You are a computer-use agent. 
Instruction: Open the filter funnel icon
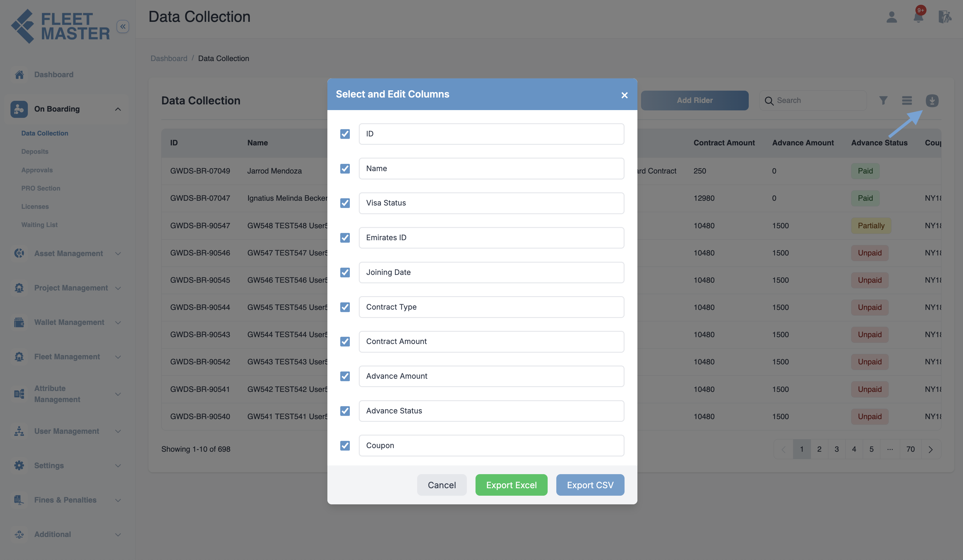pos(883,101)
